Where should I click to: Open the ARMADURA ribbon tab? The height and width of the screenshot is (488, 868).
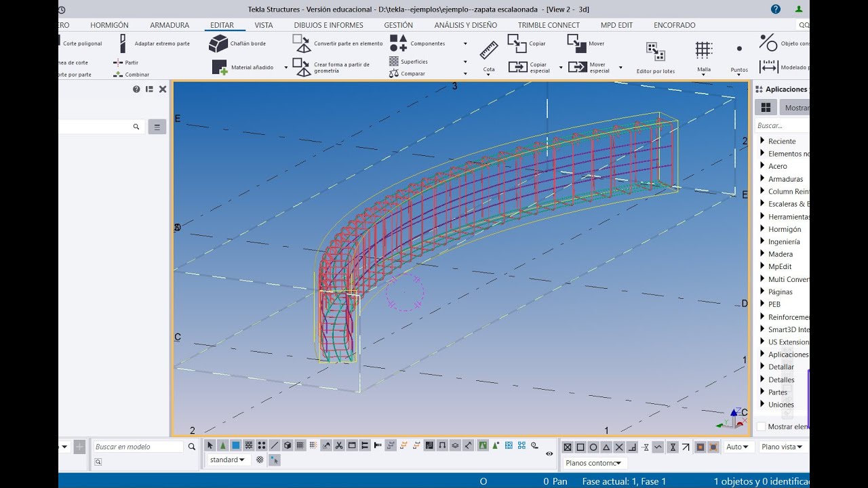click(170, 25)
